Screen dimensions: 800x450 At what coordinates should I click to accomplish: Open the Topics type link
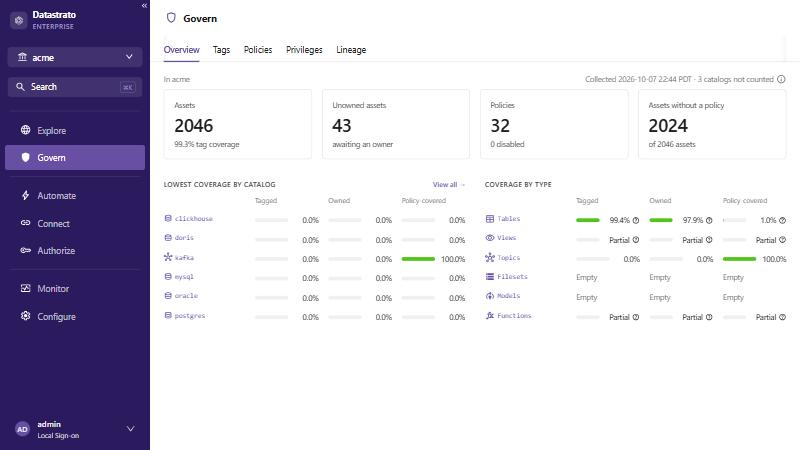[509, 258]
